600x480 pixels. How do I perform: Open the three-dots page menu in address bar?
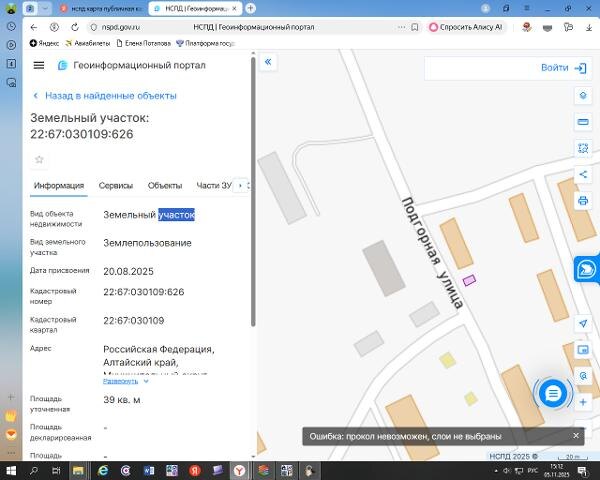[401, 27]
